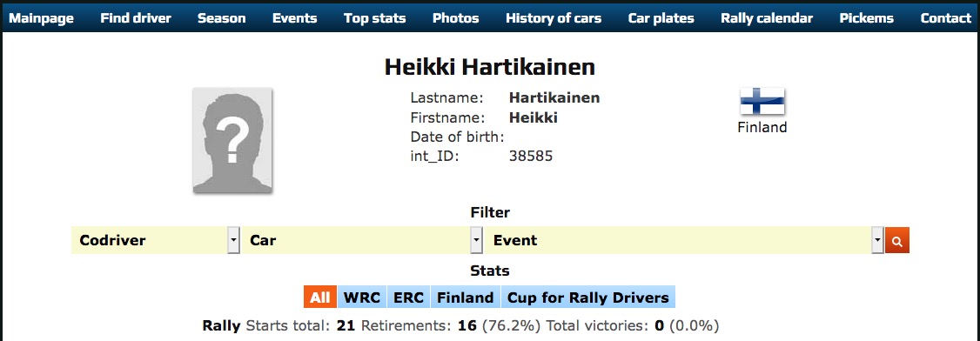
Task: Open Find driver menu item
Action: pyautogui.click(x=136, y=18)
